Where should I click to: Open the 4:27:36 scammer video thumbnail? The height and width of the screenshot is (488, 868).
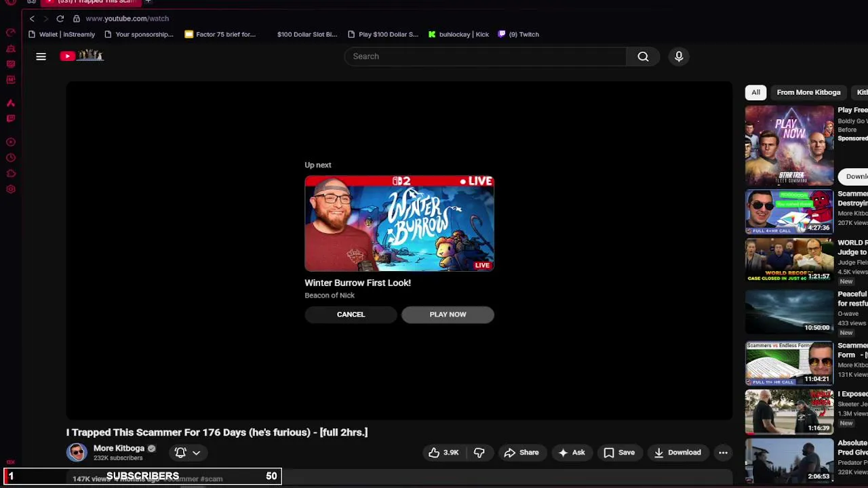pyautogui.click(x=789, y=211)
